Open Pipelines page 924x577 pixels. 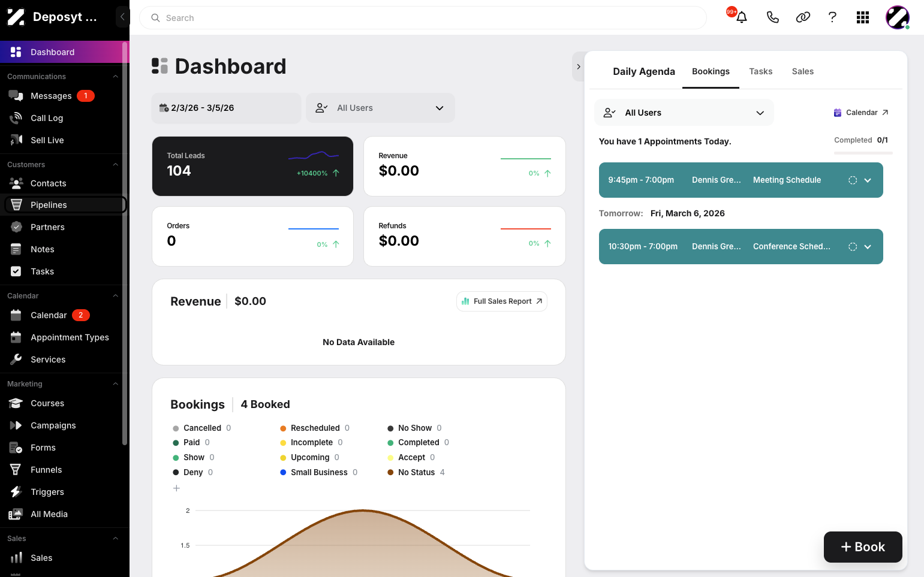coord(65,205)
